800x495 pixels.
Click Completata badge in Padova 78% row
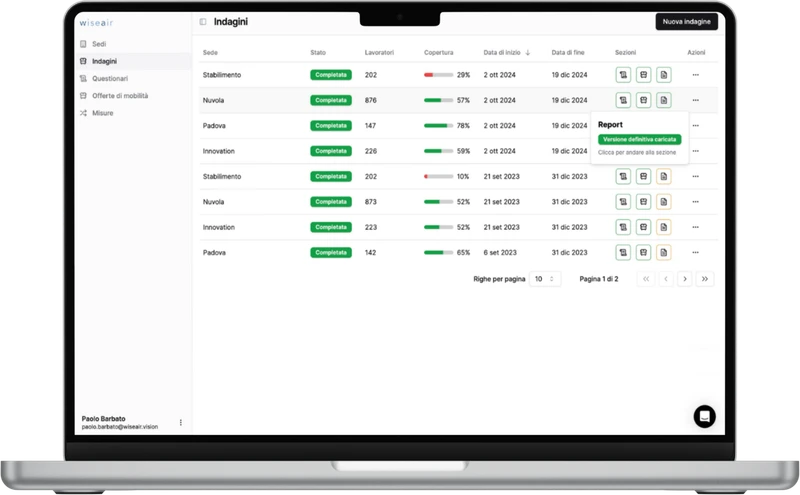click(331, 126)
